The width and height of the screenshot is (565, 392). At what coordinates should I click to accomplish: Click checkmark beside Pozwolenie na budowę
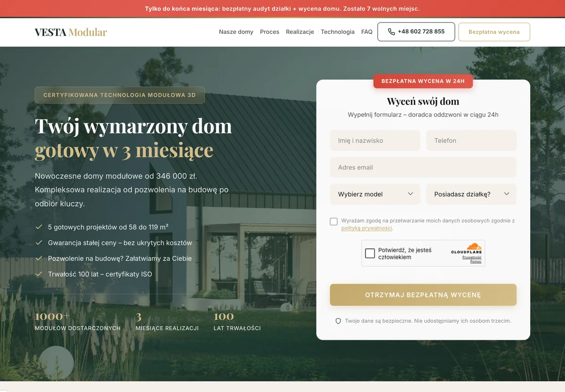[39, 258]
